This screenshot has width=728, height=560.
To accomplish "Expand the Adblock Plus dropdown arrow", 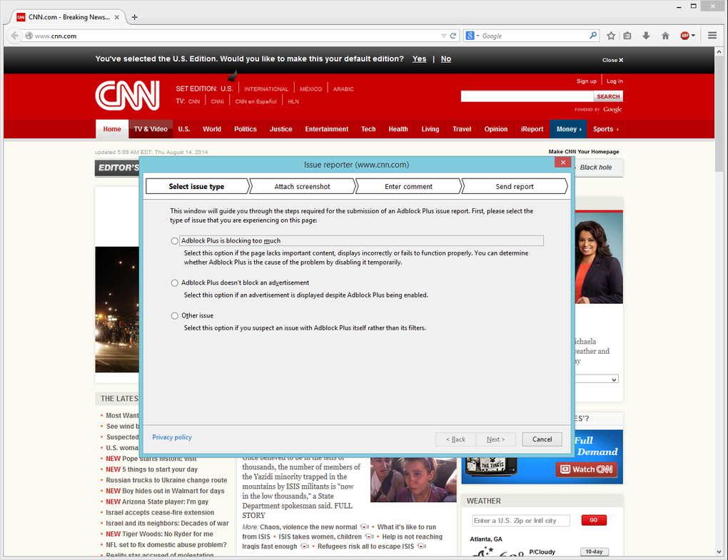I will coord(693,35).
